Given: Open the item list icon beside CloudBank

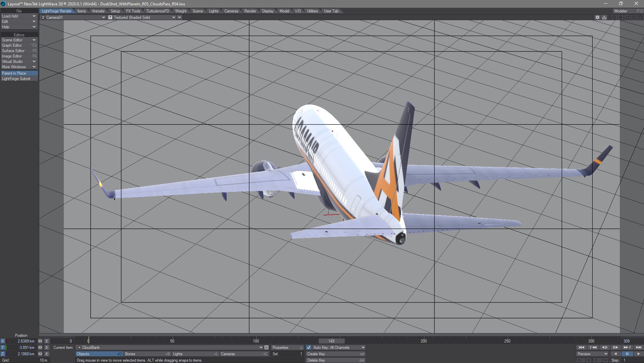Looking at the screenshot, I should (x=266, y=348).
